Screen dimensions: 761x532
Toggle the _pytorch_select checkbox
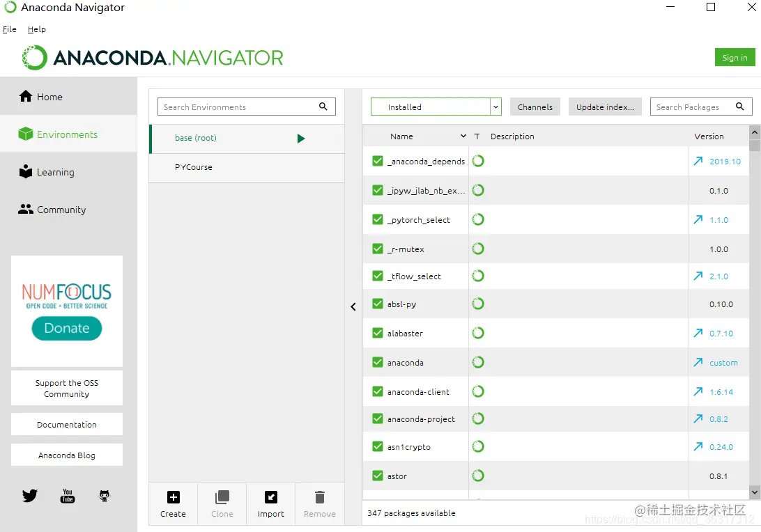(x=378, y=219)
